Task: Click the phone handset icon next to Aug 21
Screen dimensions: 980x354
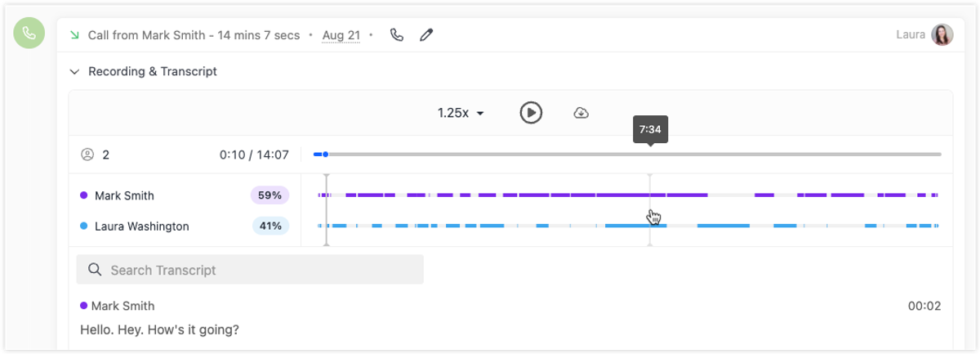Action: pyautogui.click(x=397, y=35)
